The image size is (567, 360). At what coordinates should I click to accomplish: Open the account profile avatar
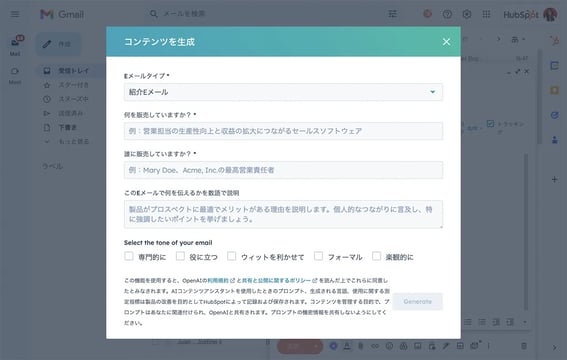550,14
